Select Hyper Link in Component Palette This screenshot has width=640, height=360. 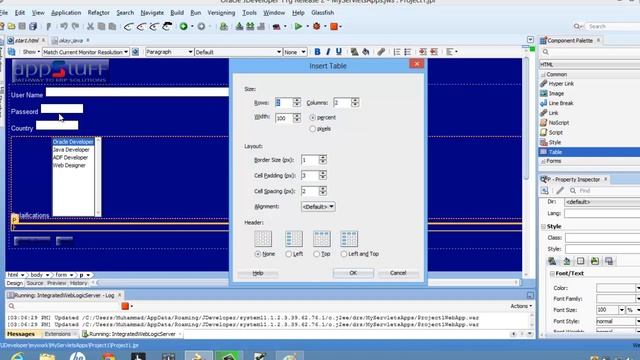tap(561, 84)
